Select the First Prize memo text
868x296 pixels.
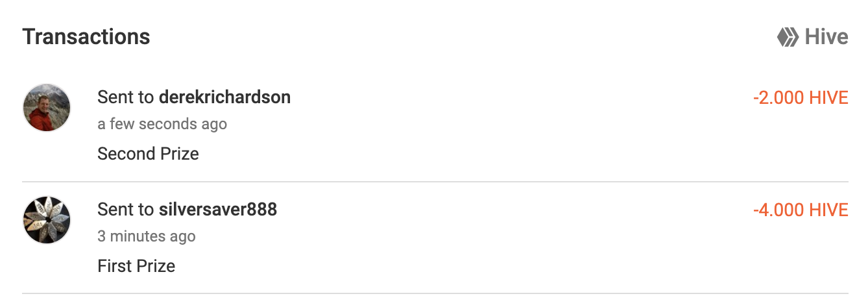pos(136,266)
